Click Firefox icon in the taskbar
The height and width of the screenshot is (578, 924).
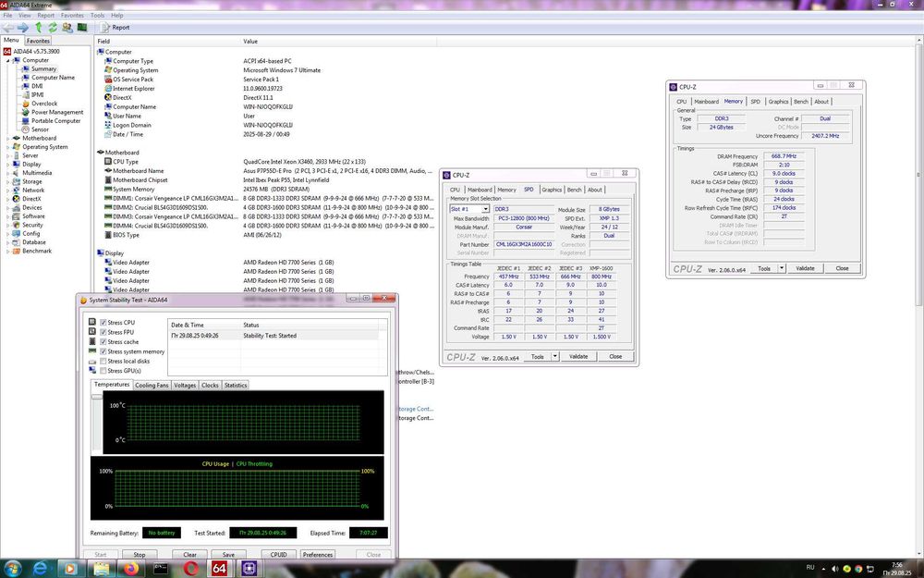tap(130, 567)
